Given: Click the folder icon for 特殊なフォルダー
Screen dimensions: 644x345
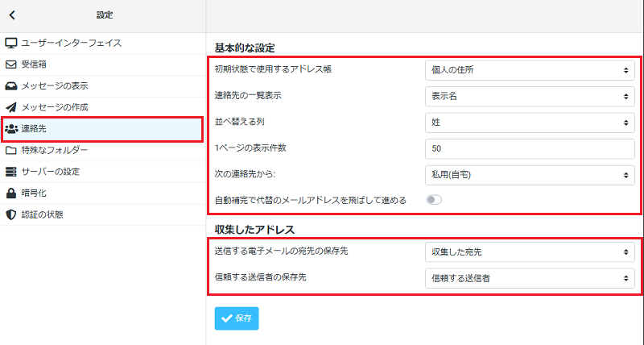Looking at the screenshot, I should pos(11,150).
